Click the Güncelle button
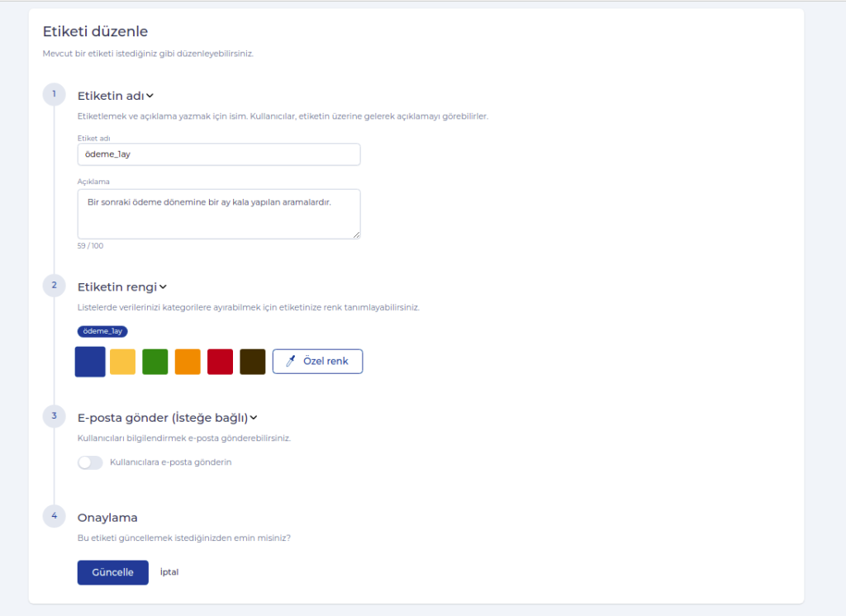The height and width of the screenshot is (616, 846). point(112,572)
